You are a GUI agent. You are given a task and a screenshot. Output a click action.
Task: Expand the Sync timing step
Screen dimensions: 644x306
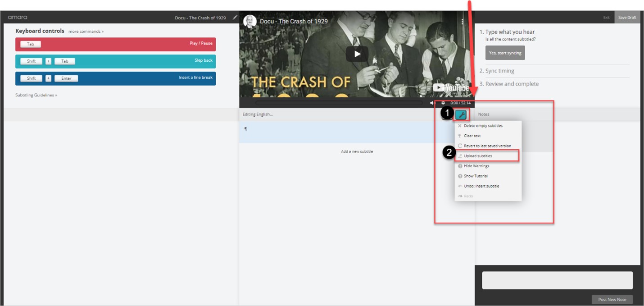click(x=499, y=71)
